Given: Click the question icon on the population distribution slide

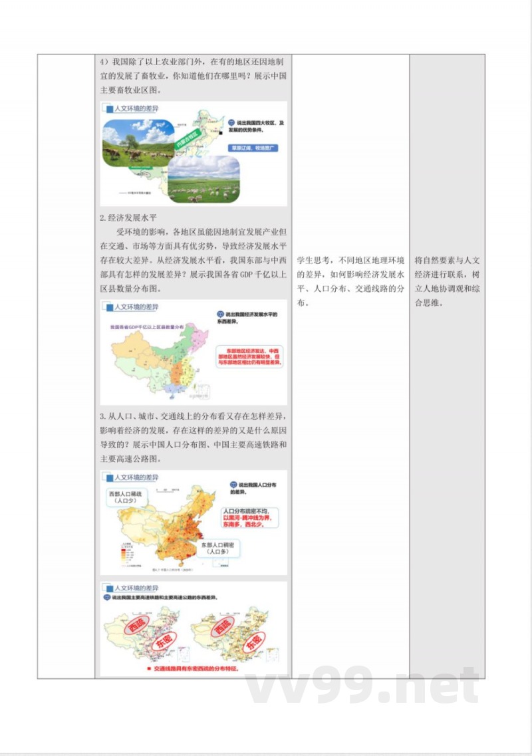Looking at the screenshot, I should tap(232, 485).
